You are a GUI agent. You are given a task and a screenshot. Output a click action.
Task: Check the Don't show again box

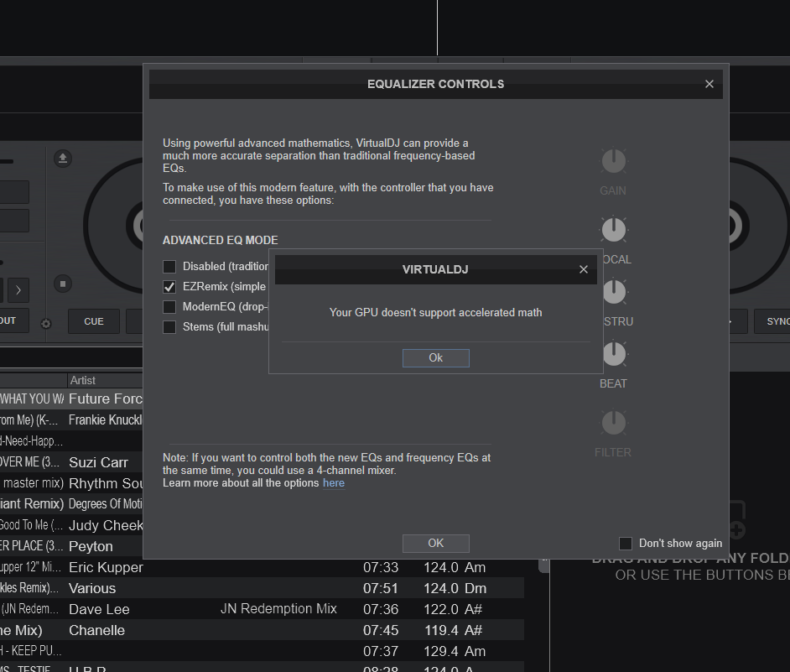coord(626,544)
